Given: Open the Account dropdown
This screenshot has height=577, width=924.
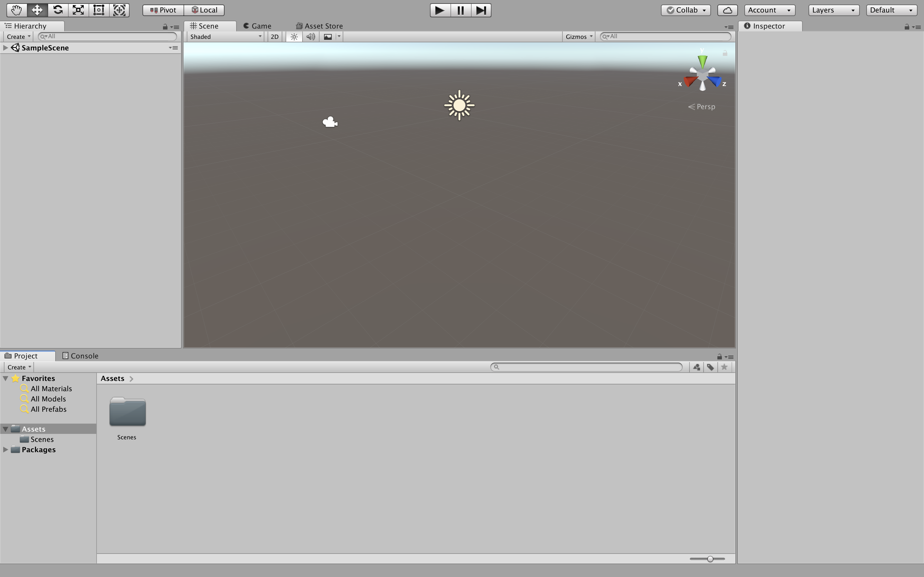Looking at the screenshot, I should [x=769, y=10].
